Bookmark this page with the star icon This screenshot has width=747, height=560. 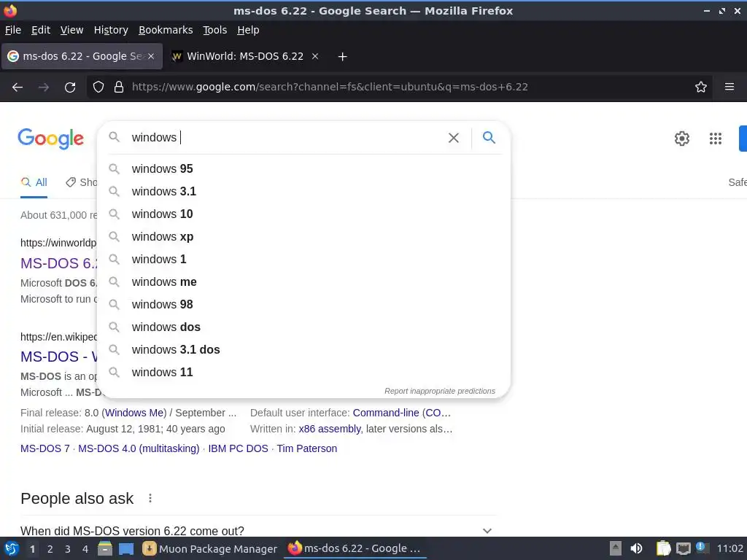(701, 87)
